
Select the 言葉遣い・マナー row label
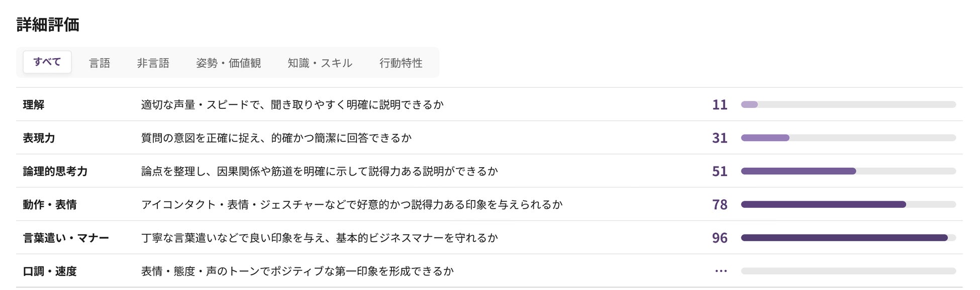tap(66, 238)
